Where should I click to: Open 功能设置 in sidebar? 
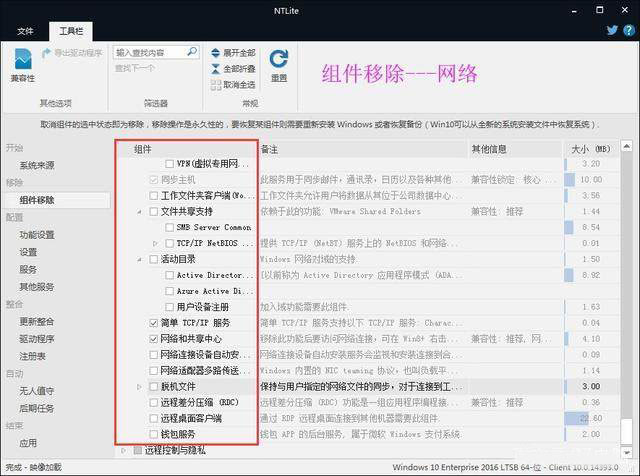pyautogui.click(x=37, y=235)
